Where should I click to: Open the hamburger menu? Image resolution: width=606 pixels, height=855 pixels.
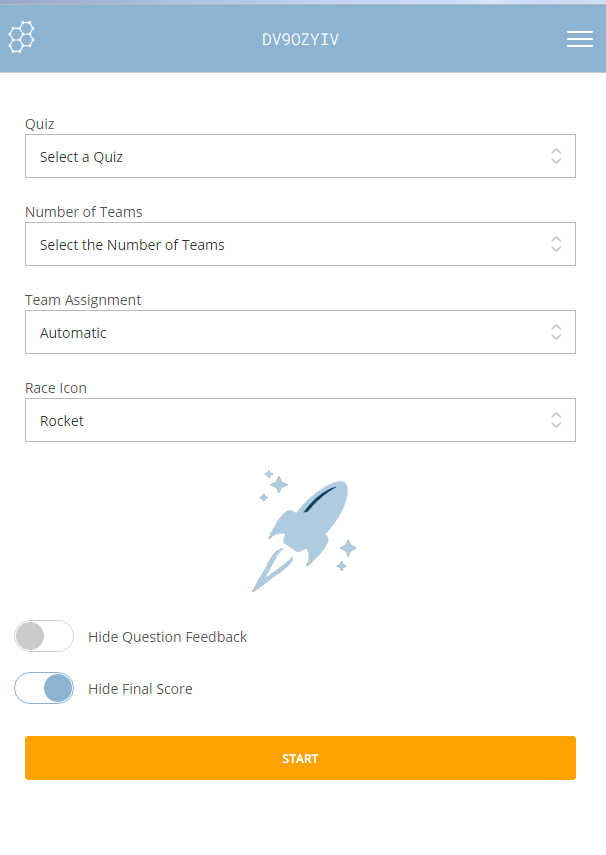pyautogui.click(x=580, y=39)
